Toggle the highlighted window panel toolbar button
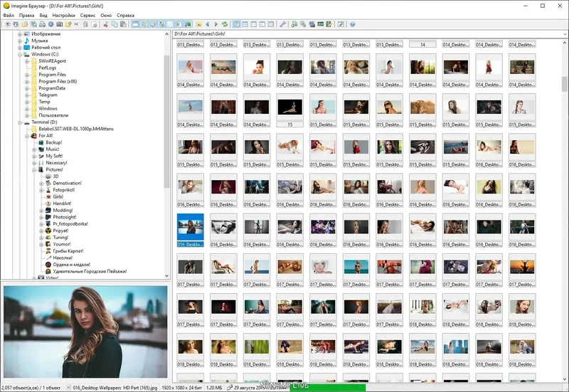The width and height of the screenshot is (569, 392). click(135, 24)
